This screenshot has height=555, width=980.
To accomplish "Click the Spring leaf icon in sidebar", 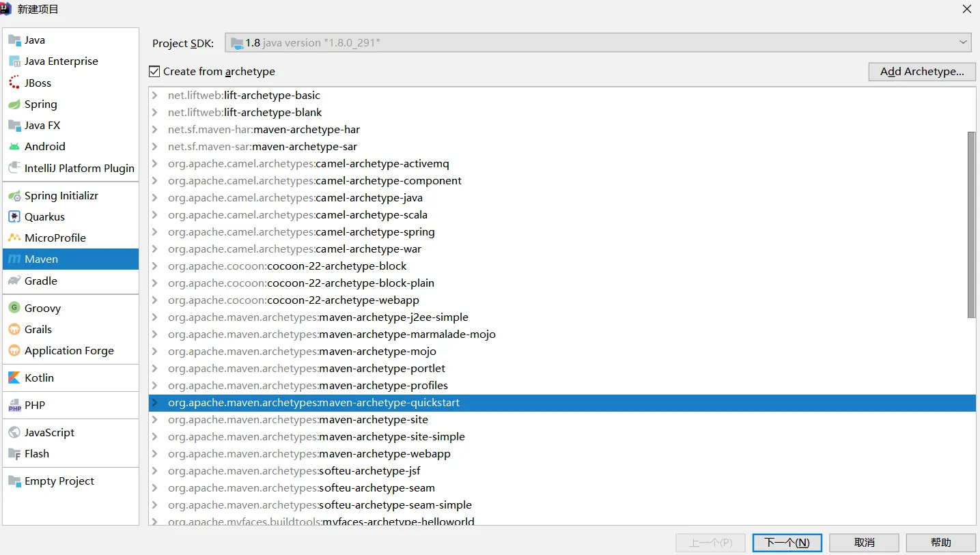I will click(x=14, y=104).
